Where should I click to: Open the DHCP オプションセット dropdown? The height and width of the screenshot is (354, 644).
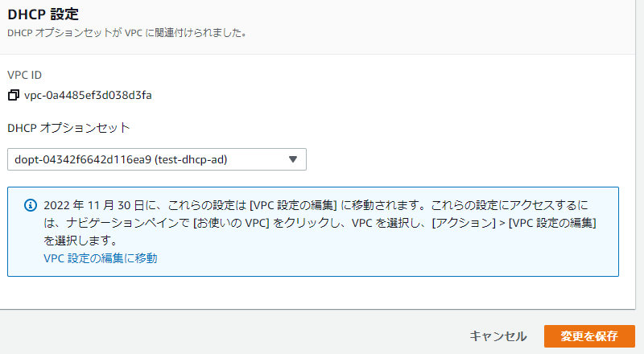[156, 159]
